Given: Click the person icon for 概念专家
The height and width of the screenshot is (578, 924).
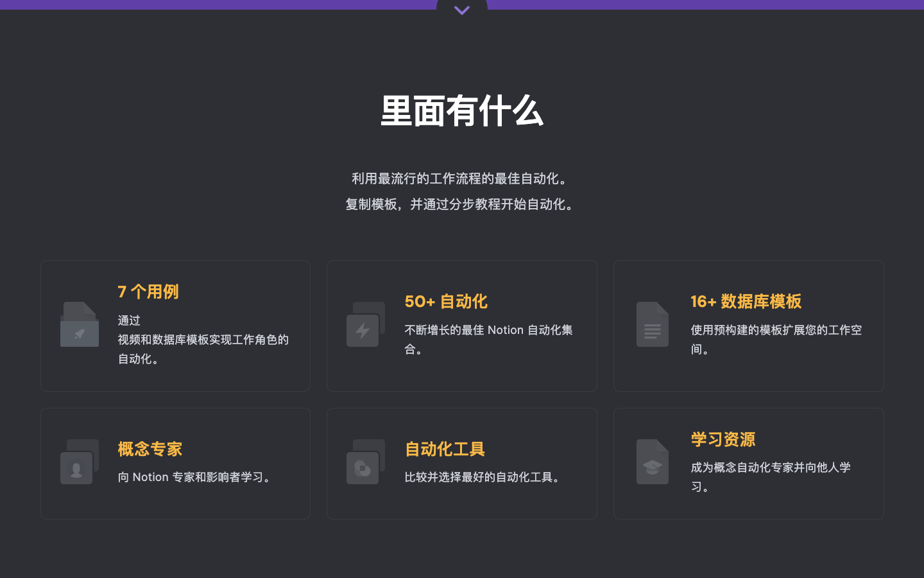Looking at the screenshot, I should point(80,462).
